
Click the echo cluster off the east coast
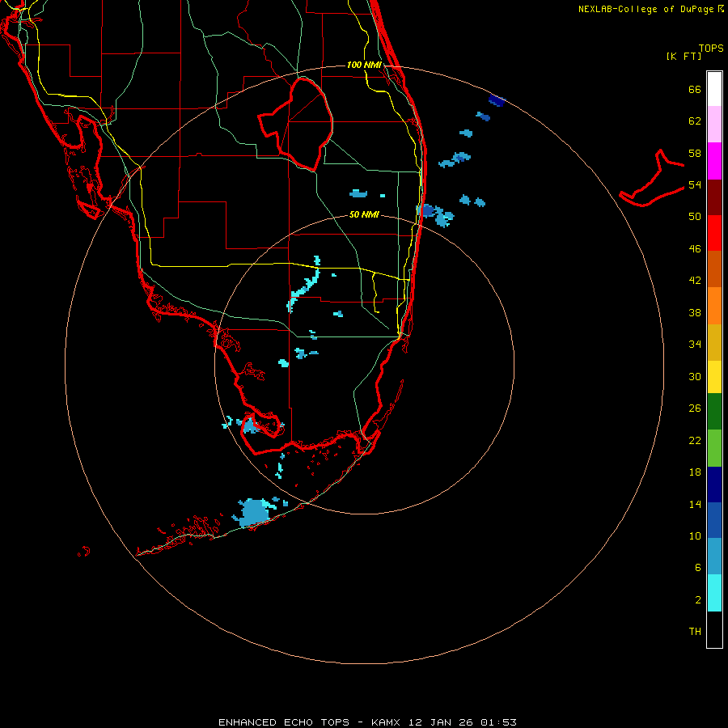(437, 215)
